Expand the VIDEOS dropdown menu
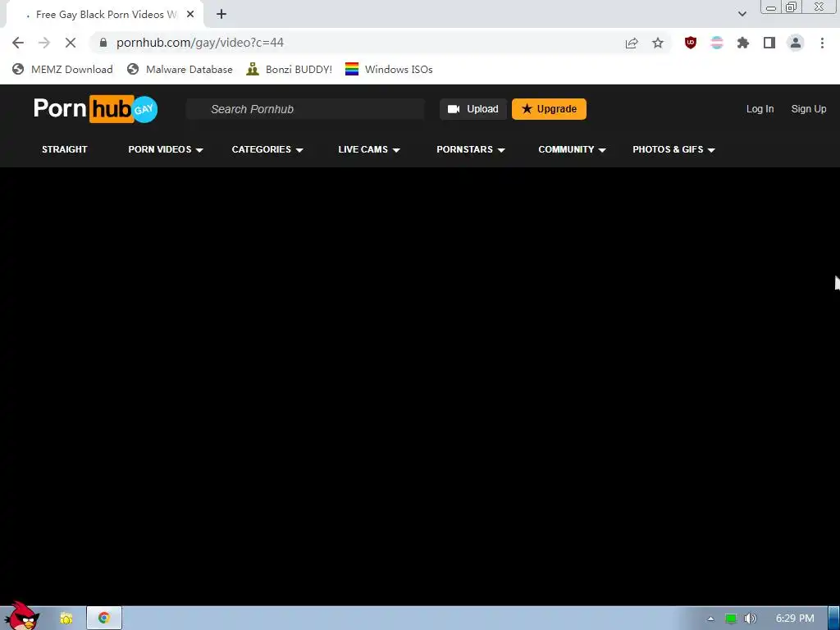The width and height of the screenshot is (840, 630). [166, 149]
